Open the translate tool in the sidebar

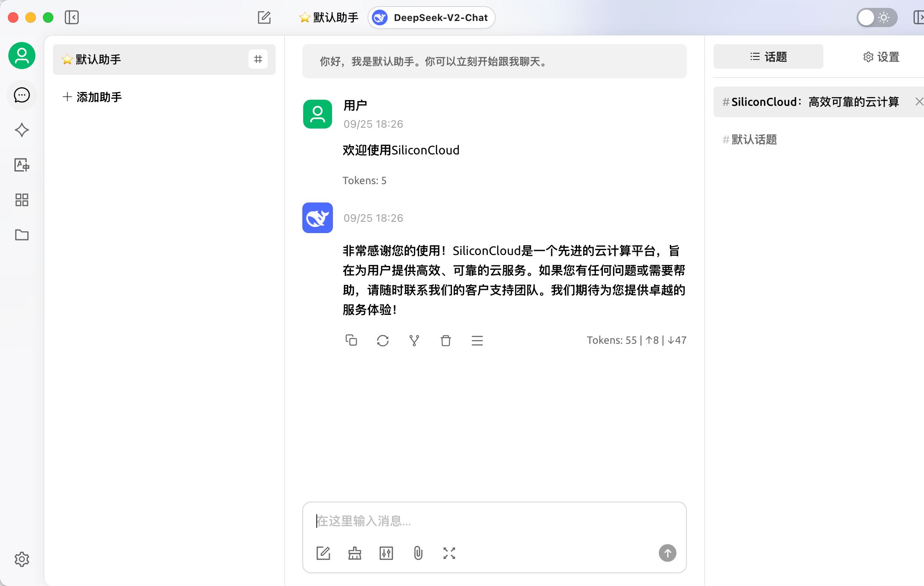coord(21,166)
